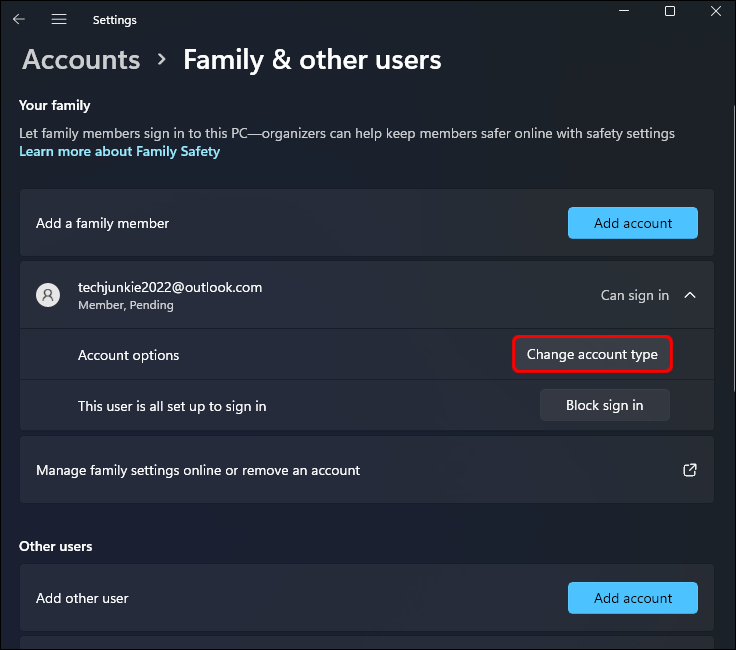Viewport: 736px width, 650px height.
Task: Click the 'Family & other users' breadcrumb heading
Action: tap(312, 60)
